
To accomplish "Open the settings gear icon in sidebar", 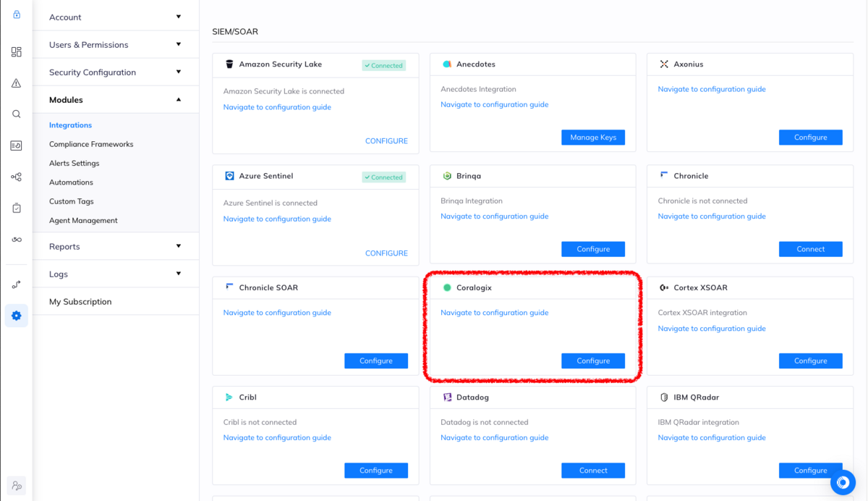I will pos(17,316).
